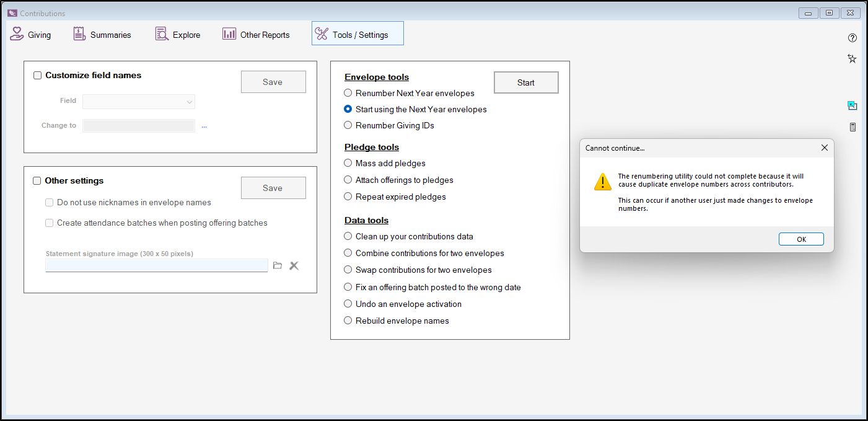The width and height of the screenshot is (868, 421).
Task: Click the Start button for envelope tools
Action: click(526, 82)
